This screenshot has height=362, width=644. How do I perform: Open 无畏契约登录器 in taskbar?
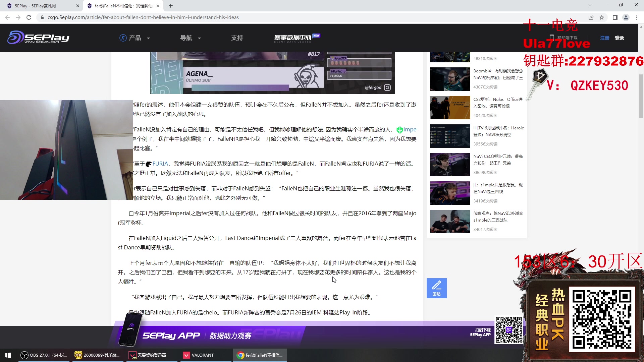(152, 355)
